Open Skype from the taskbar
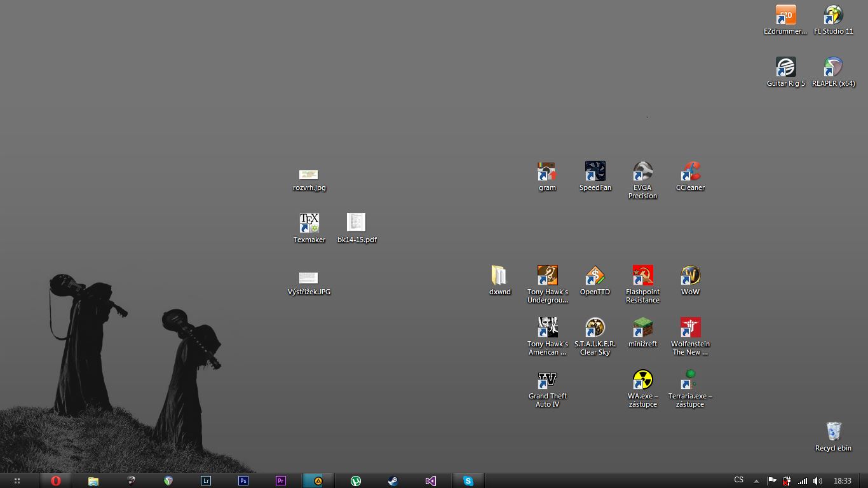 tap(468, 481)
